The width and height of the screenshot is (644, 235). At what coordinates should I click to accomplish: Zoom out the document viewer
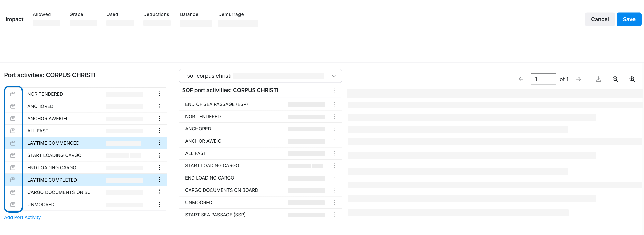615,79
